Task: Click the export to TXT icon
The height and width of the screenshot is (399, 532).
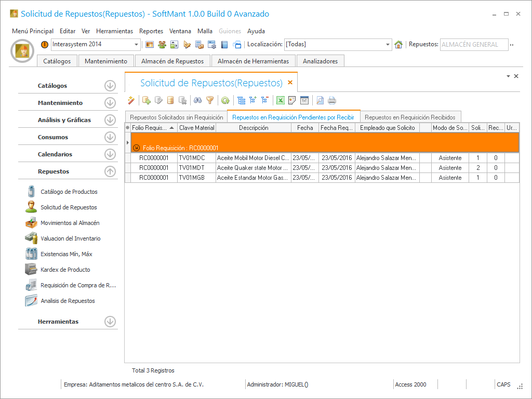Action: click(304, 100)
